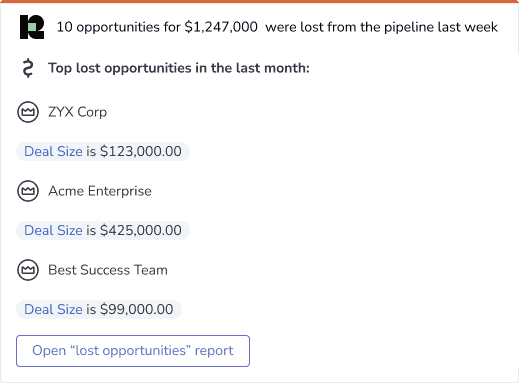Click the $1,247,000 total in headline

pyautogui.click(x=221, y=27)
